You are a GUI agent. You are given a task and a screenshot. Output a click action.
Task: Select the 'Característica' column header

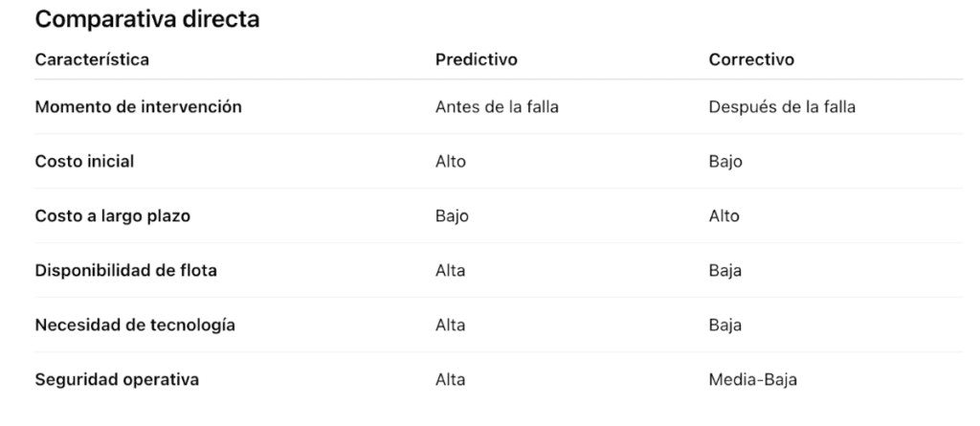92,60
